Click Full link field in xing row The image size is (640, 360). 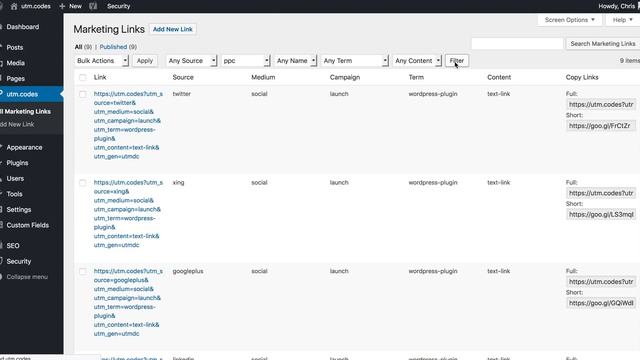[601, 193]
